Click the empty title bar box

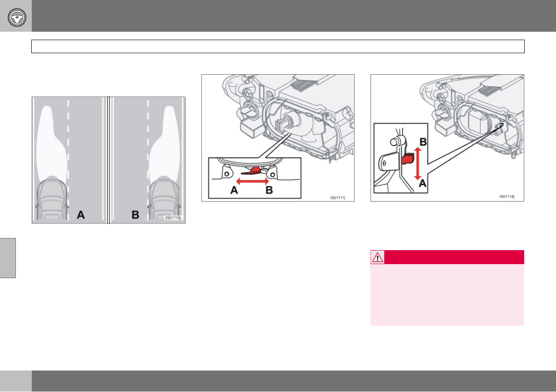[x=278, y=46]
